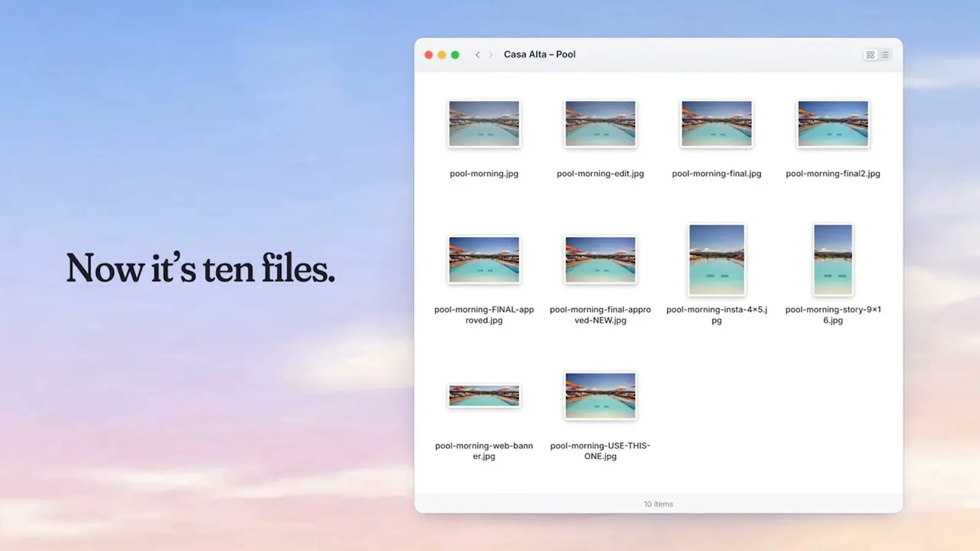
Task: Click the file name pool-morning-story-9×16.jpg
Action: point(833,315)
